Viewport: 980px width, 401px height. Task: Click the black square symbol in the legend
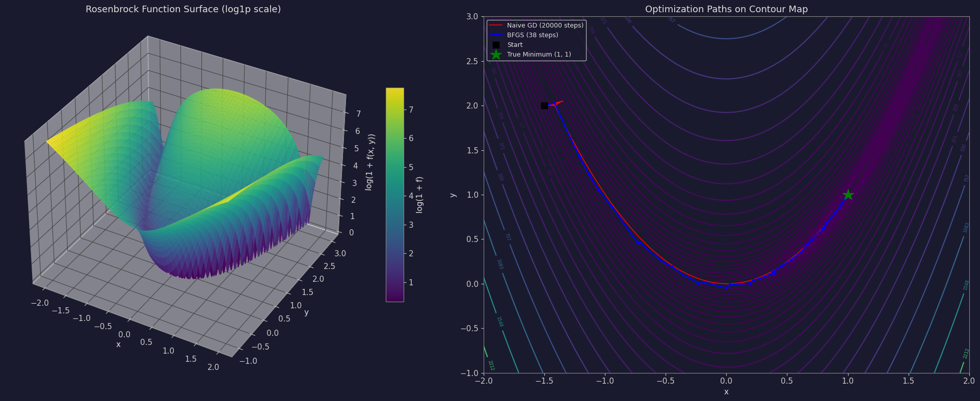[496, 45]
